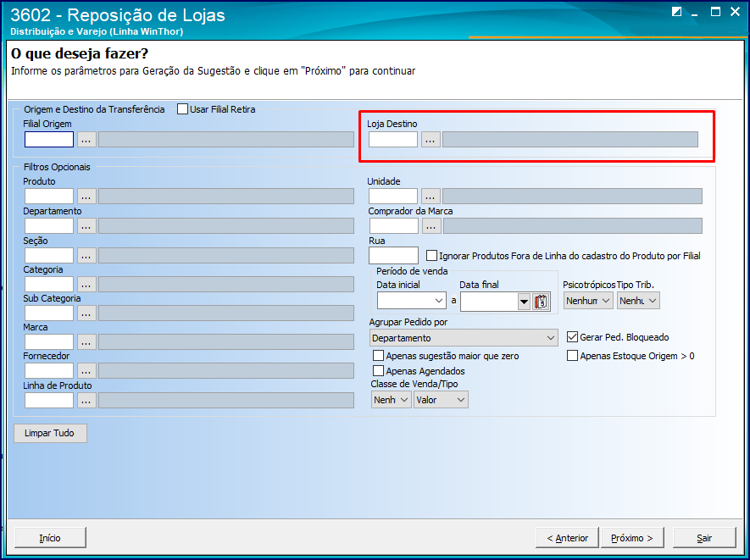Open Tipo Trib. dropdown

tap(638, 301)
